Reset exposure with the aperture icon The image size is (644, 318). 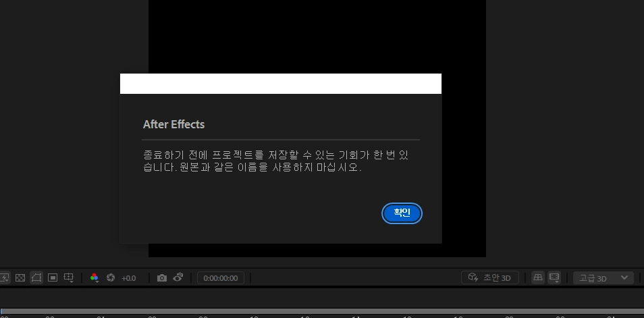click(111, 277)
